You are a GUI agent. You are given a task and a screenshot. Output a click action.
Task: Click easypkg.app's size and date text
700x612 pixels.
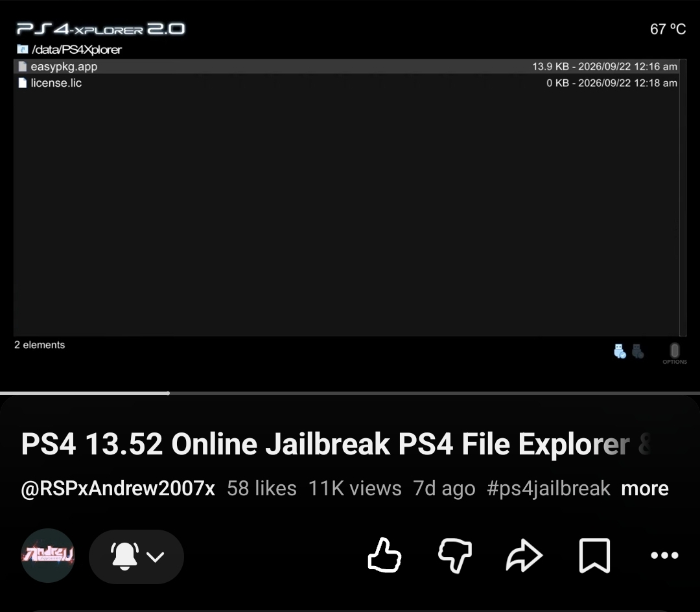pos(605,67)
